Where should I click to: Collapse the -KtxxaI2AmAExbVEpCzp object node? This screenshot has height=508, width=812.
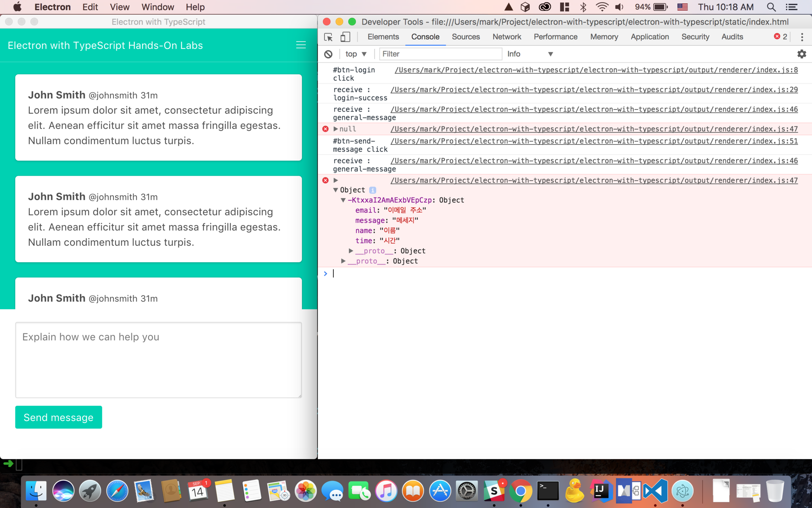click(343, 200)
